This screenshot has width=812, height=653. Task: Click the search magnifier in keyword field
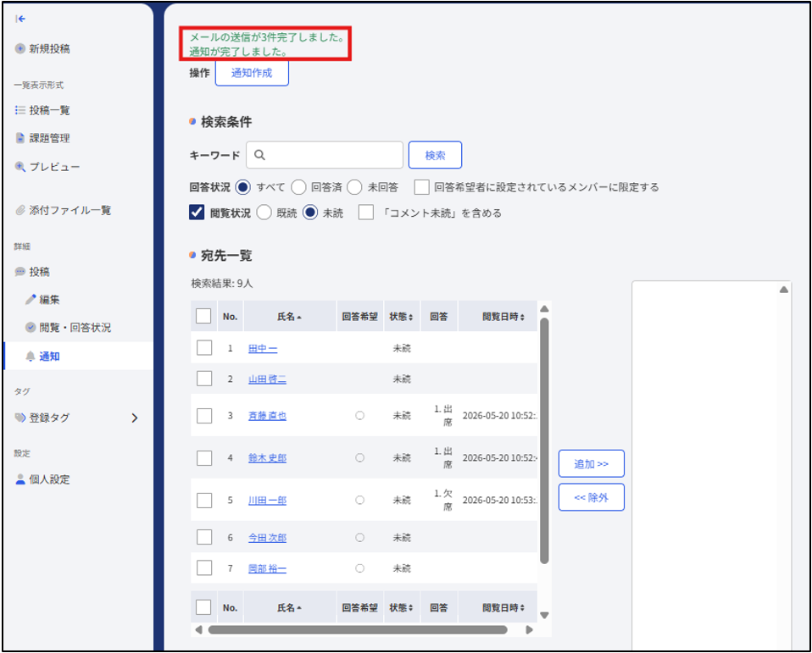(259, 155)
